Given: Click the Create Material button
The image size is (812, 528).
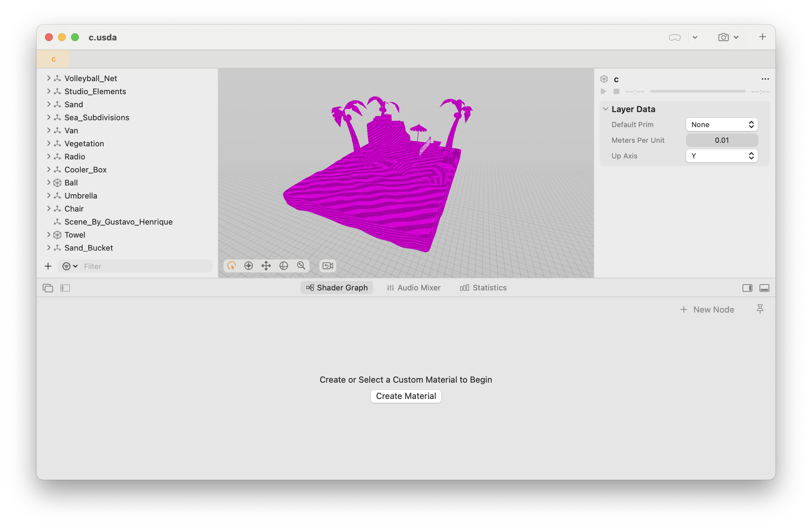Looking at the screenshot, I should (406, 396).
